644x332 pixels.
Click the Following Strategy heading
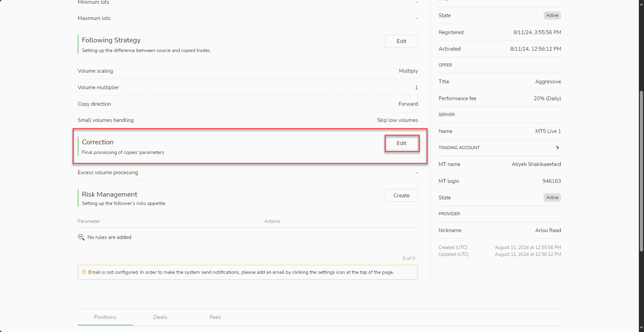pyautogui.click(x=111, y=40)
